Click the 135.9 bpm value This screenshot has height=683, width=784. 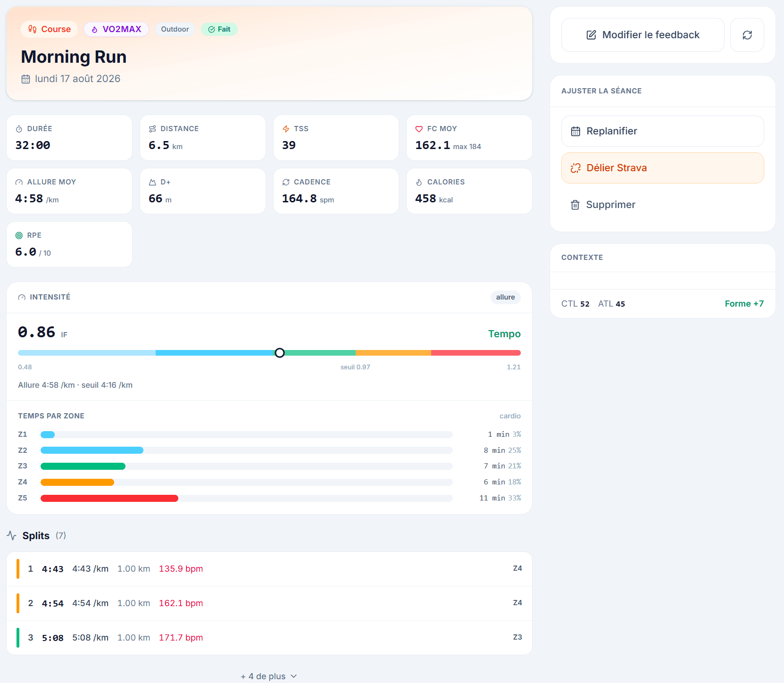[x=181, y=569]
